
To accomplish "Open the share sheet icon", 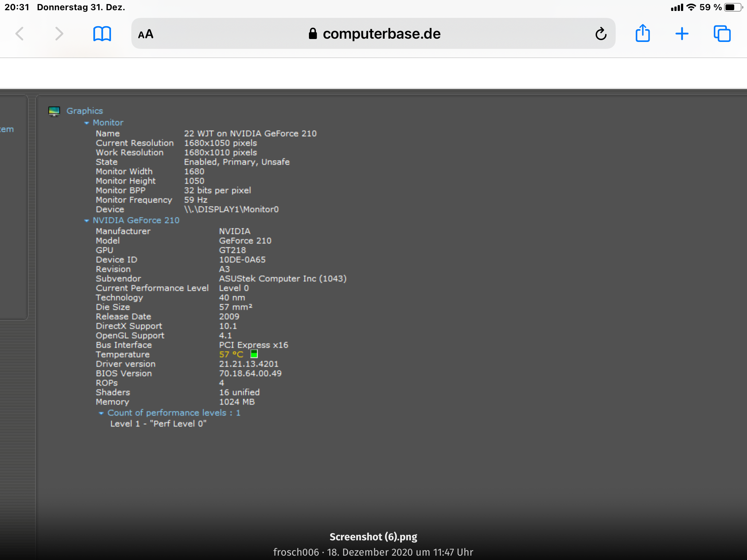I will tap(643, 34).
